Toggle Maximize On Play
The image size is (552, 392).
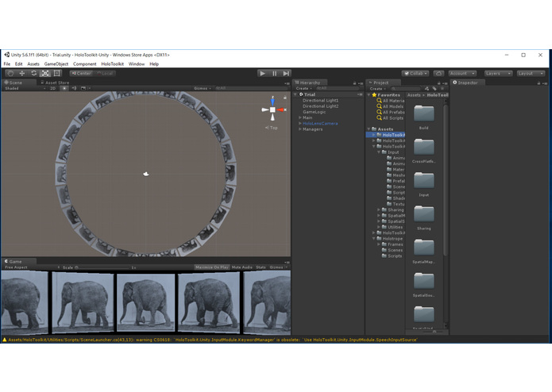(211, 267)
